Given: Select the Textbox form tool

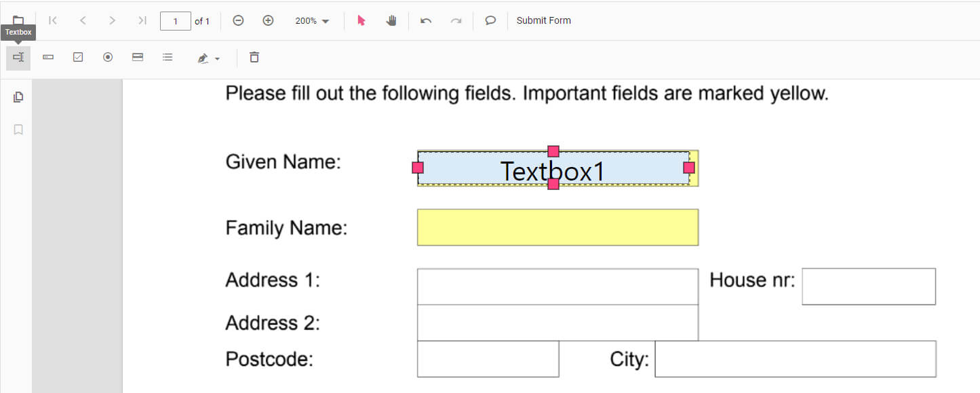Looking at the screenshot, I should 18,58.
